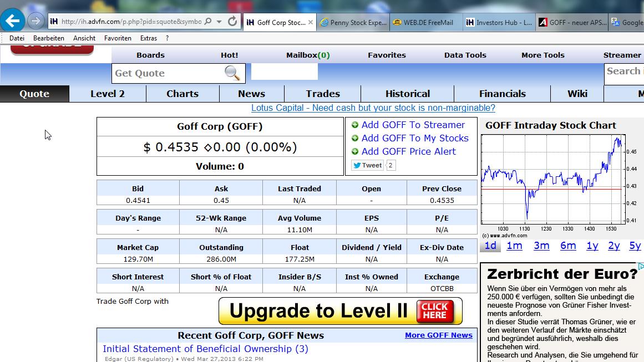The height and width of the screenshot is (362, 644).
Task: Open the Hot! navigation link
Action: (x=229, y=55)
